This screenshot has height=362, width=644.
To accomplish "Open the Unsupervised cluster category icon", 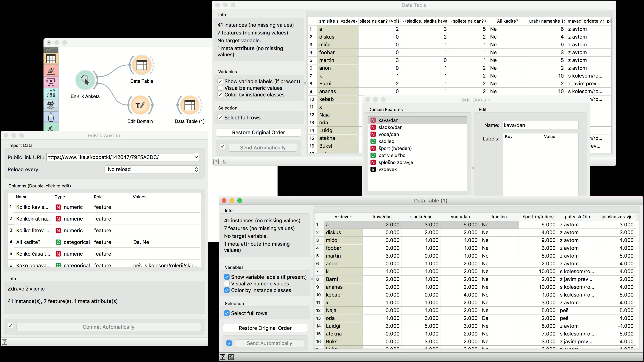I will [x=51, y=105].
